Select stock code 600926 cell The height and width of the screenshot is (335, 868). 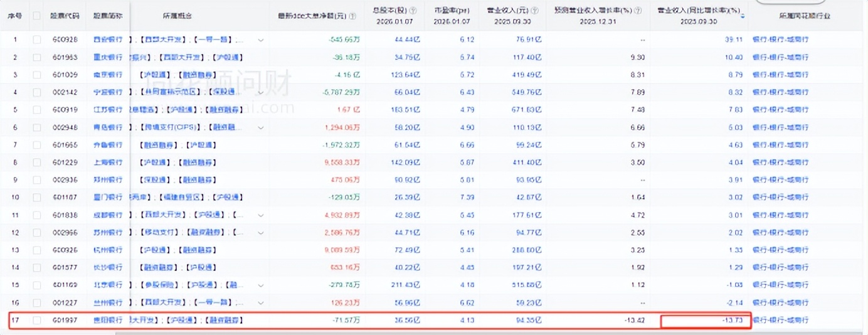64,250
